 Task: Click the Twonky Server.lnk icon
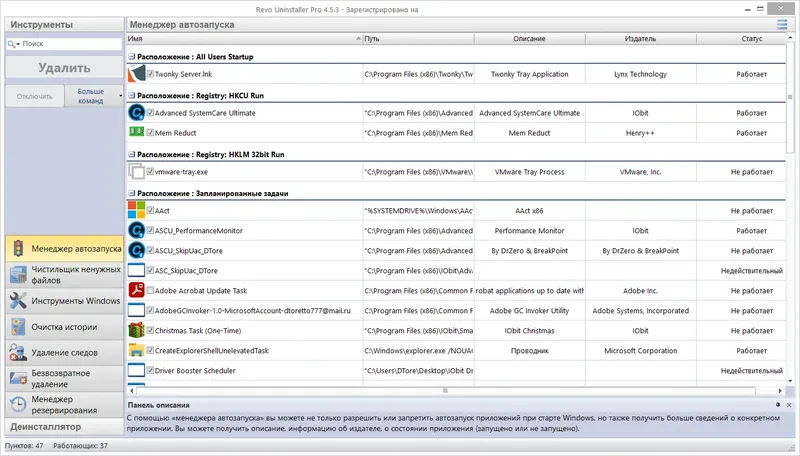(136, 74)
